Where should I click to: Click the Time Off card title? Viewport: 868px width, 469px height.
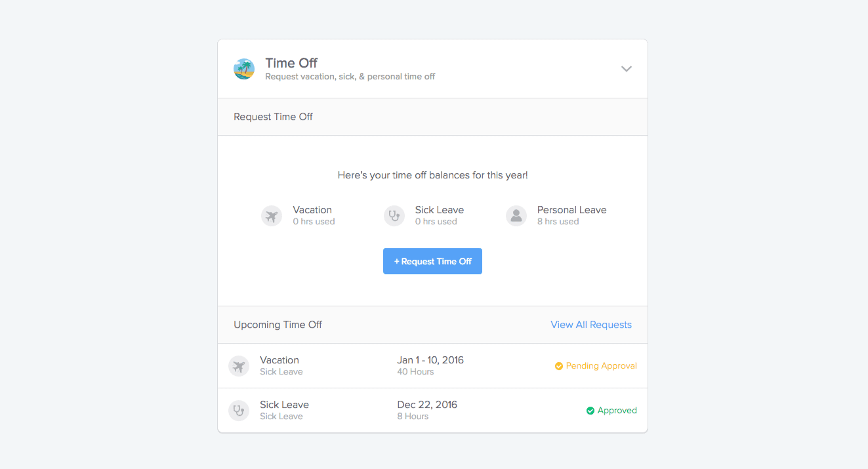[291, 63]
